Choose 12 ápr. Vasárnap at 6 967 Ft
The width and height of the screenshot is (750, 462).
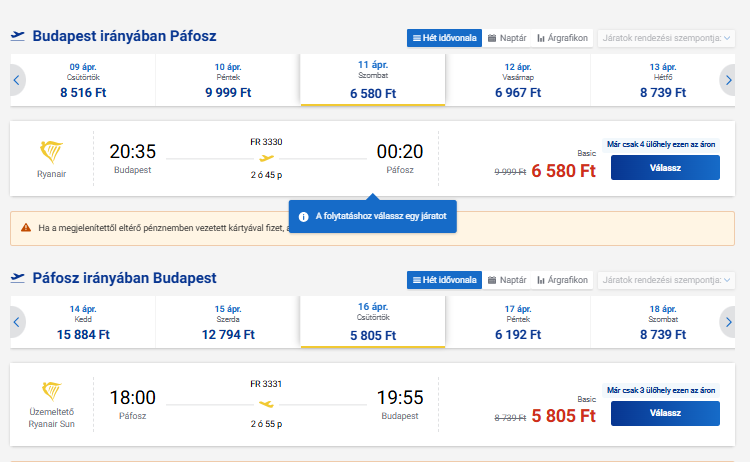[x=518, y=80]
